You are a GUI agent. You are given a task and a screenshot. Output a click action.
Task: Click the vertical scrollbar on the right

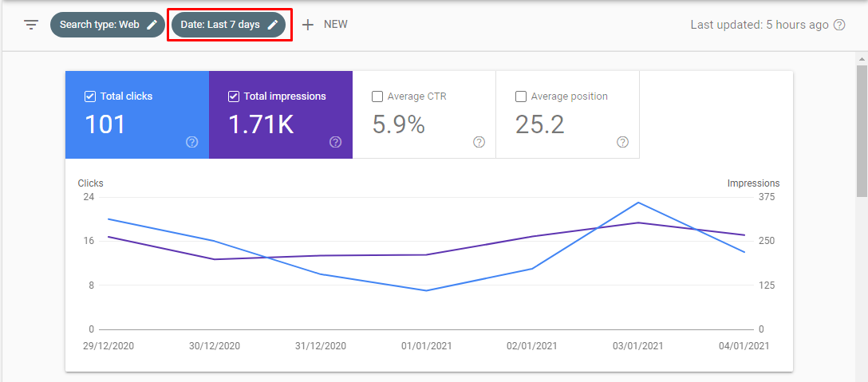[862, 120]
